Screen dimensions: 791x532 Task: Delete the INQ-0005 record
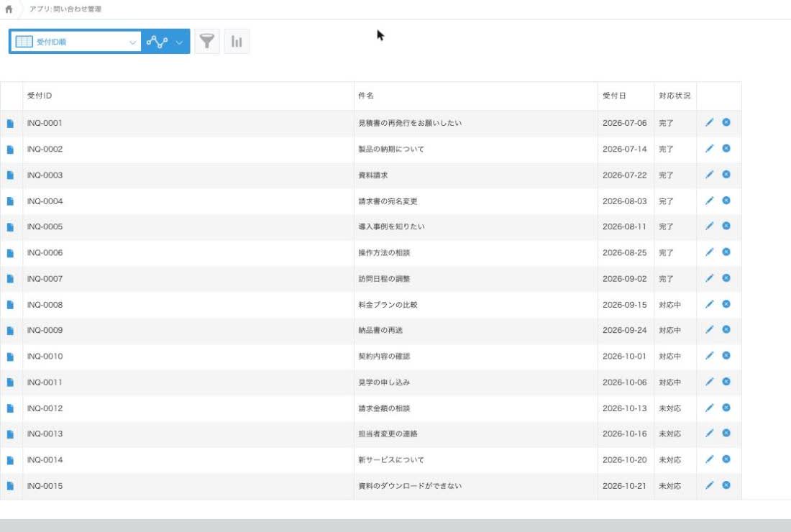click(x=726, y=226)
